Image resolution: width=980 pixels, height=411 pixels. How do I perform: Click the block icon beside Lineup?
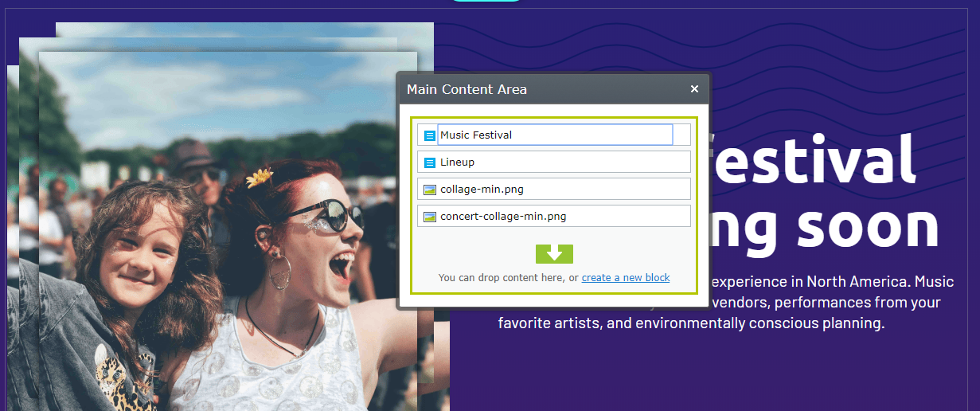430,162
